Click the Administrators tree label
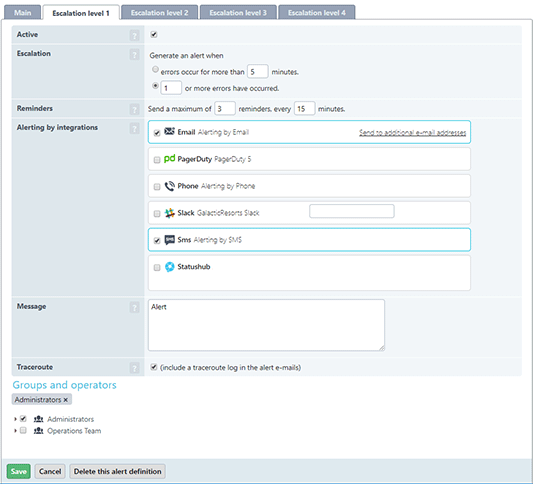 click(70, 419)
